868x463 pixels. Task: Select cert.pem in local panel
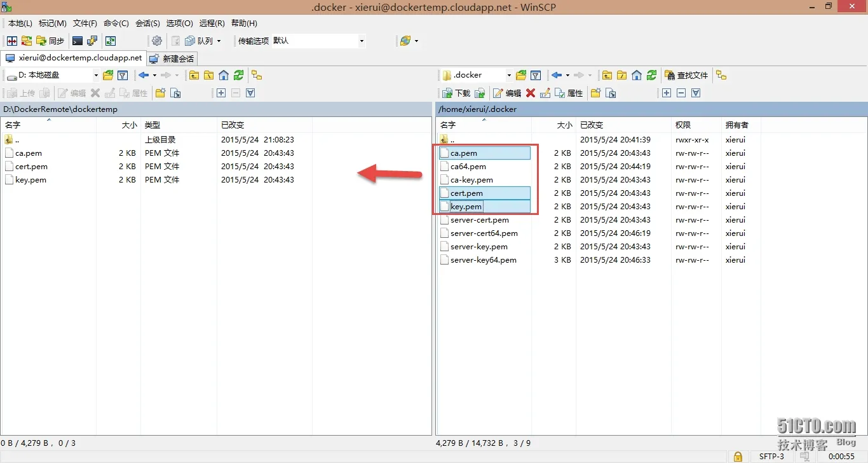[31, 167]
